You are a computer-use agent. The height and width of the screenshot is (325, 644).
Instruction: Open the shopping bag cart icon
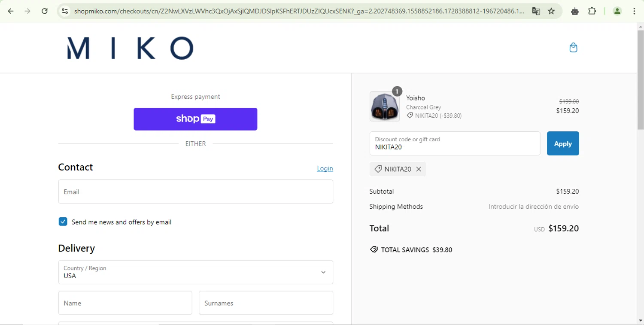pos(573,48)
